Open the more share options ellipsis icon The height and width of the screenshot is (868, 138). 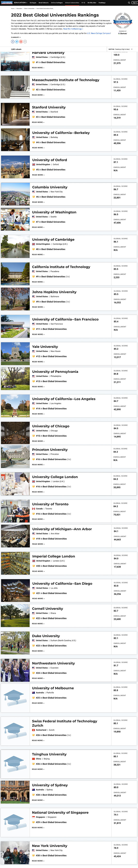click(x=25, y=41)
